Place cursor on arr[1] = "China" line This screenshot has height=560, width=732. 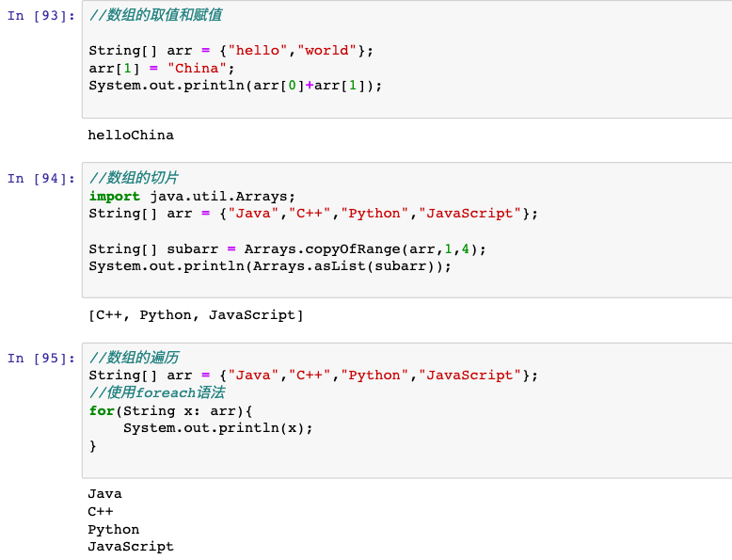pyautogui.click(x=160, y=69)
